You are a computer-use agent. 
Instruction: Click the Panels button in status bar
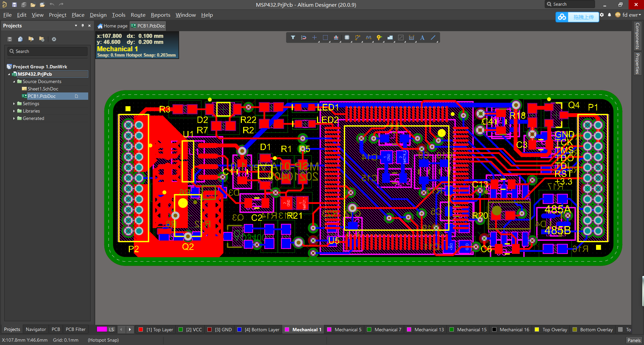point(634,340)
